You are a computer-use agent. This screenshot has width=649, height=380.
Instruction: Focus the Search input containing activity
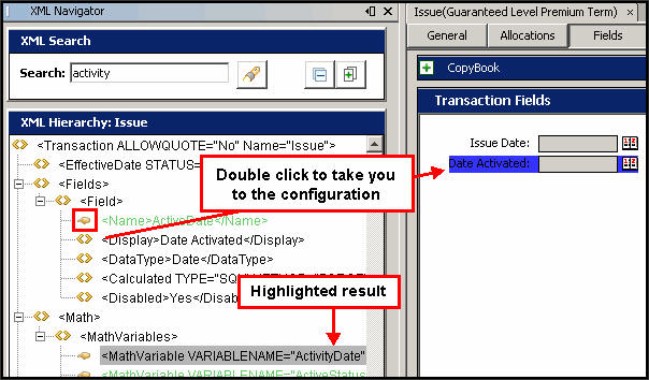pyautogui.click(x=149, y=73)
